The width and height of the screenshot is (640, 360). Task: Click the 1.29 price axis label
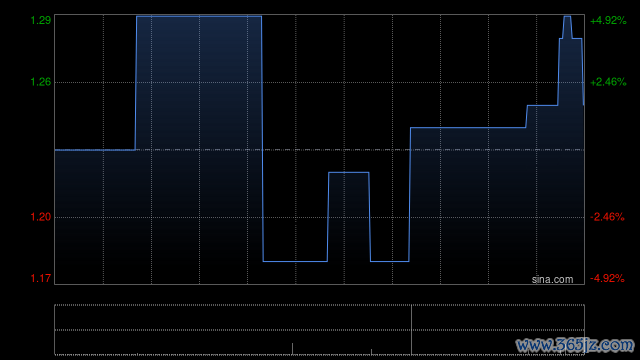41,20
